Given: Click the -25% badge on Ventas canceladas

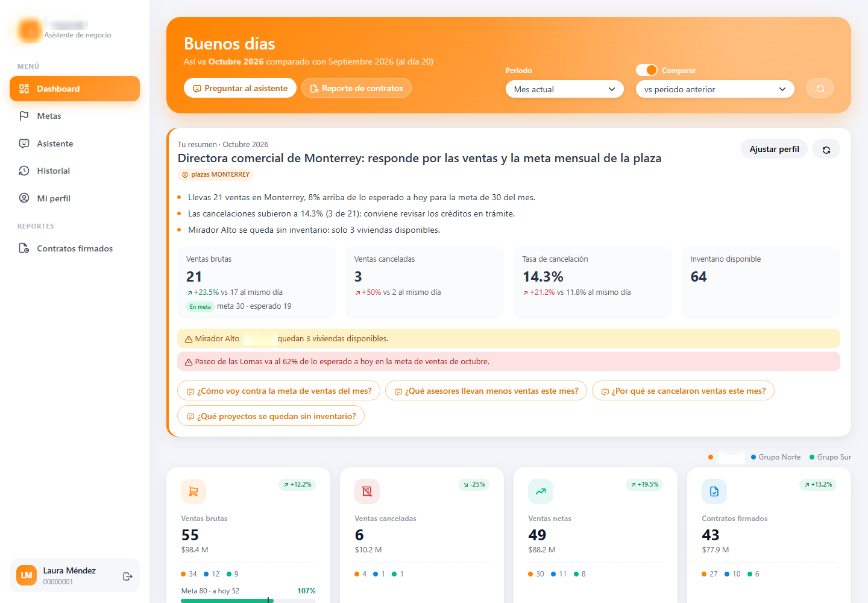Looking at the screenshot, I should point(474,485).
